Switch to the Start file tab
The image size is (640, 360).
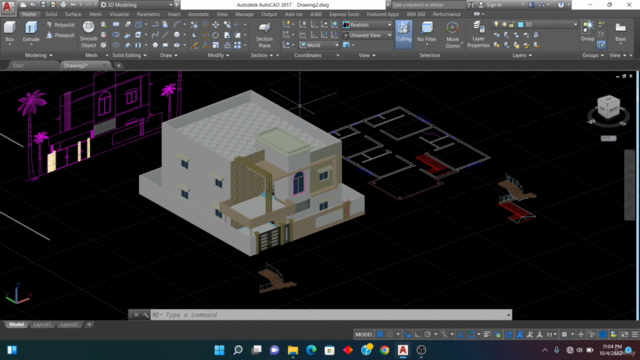coord(18,65)
